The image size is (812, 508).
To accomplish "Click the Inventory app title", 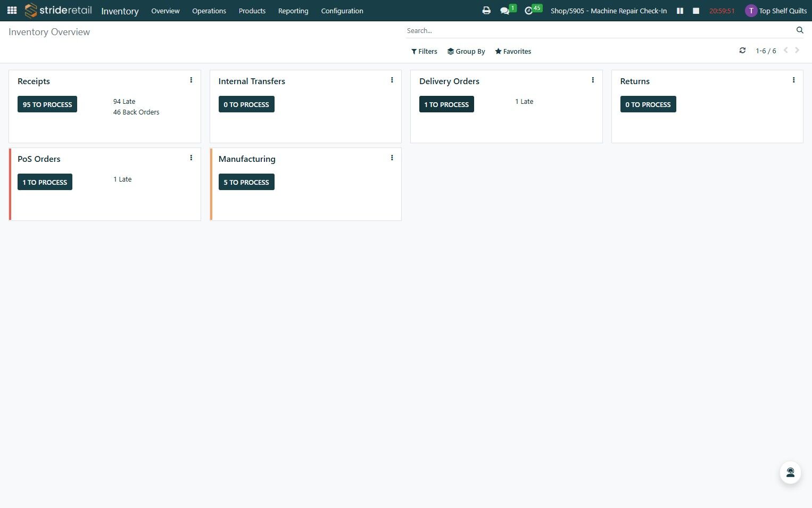I will tap(120, 11).
